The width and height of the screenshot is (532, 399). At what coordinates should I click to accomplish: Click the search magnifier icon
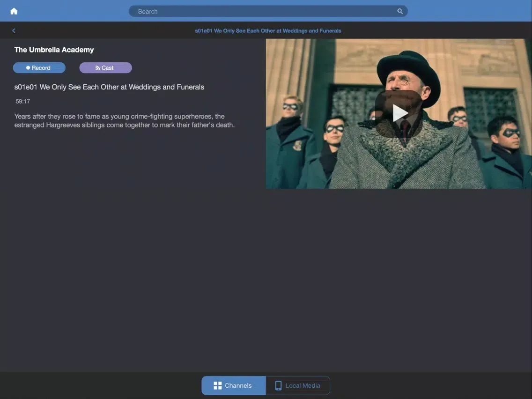(x=400, y=11)
